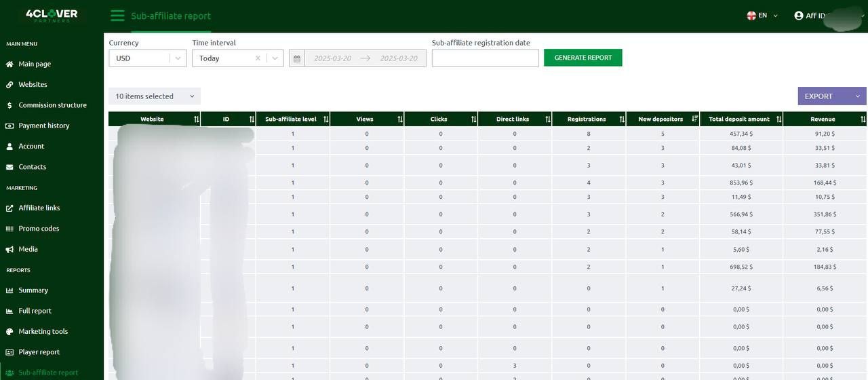Image resolution: width=868 pixels, height=380 pixels.
Task: Toggle the hamburger sidebar menu icon
Action: point(117,16)
